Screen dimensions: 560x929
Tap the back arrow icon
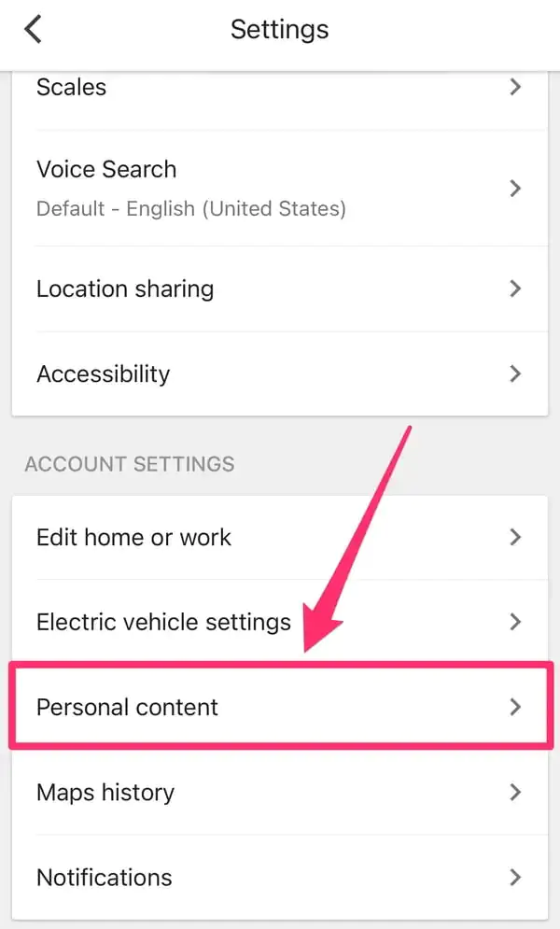tap(34, 29)
